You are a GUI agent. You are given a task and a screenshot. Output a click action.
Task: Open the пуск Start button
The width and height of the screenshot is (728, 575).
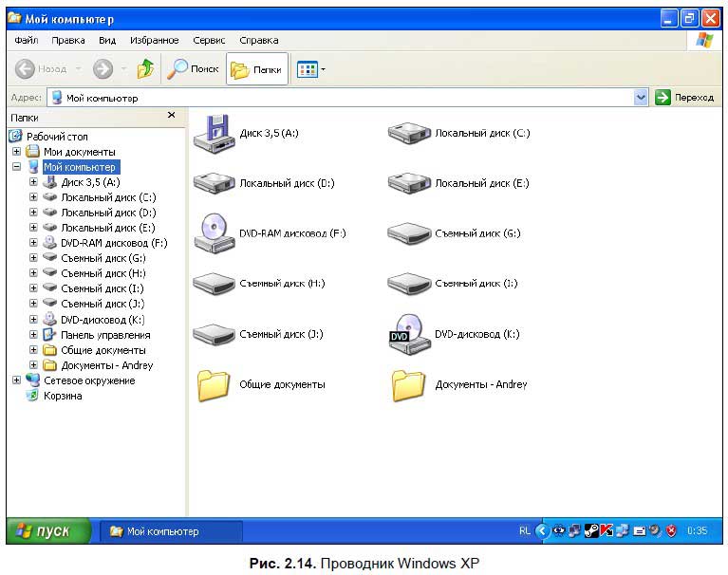48,530
